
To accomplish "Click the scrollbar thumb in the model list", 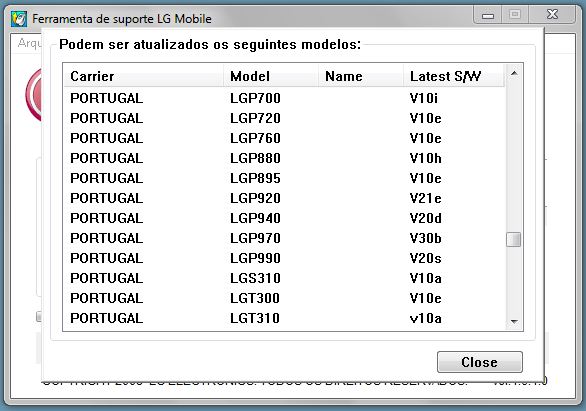I will tap(514, 240).
